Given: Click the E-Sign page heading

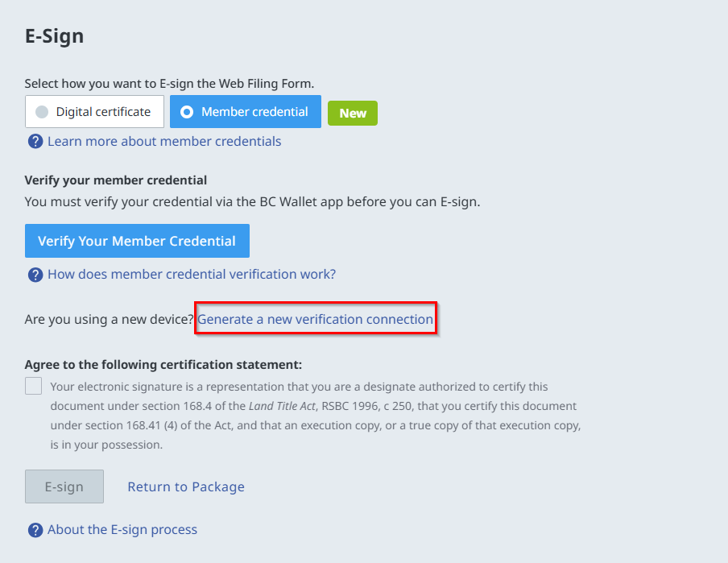Looking at the screenshot, I should pyautogui.click(x=55, y=36).
